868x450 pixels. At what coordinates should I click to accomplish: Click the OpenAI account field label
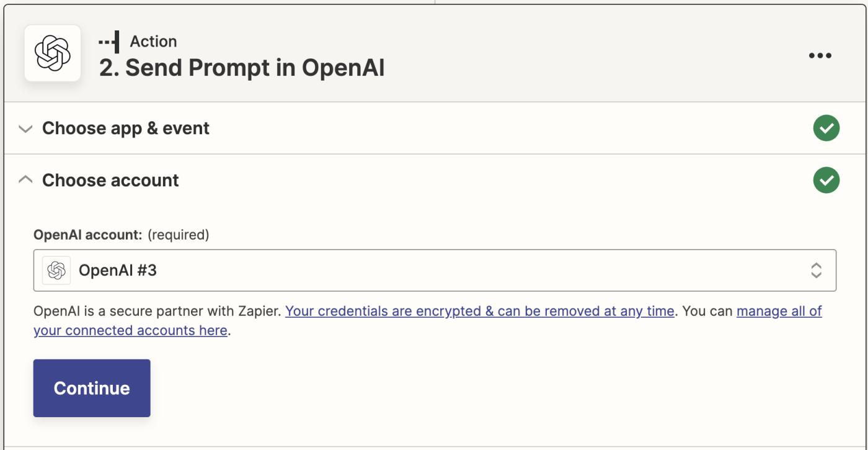click(x=87, y=235)
